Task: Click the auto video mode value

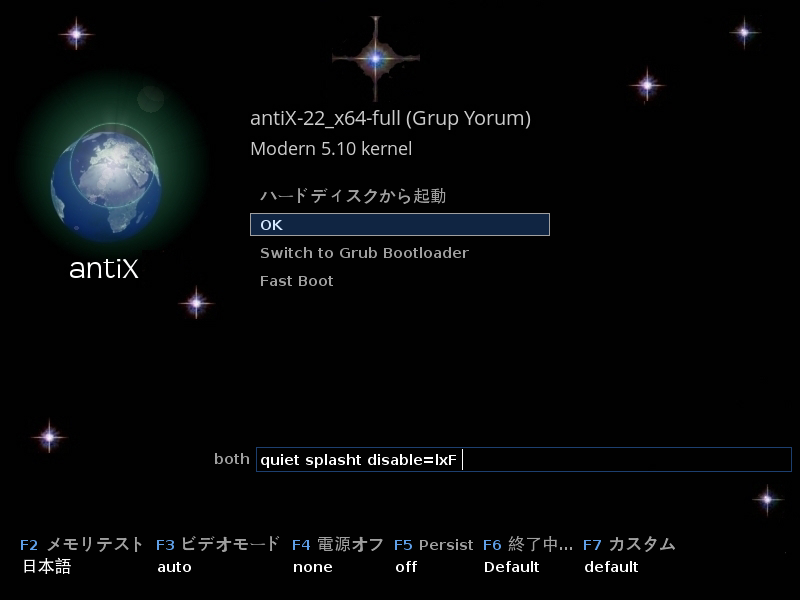Action: click(x=174, y=567)
